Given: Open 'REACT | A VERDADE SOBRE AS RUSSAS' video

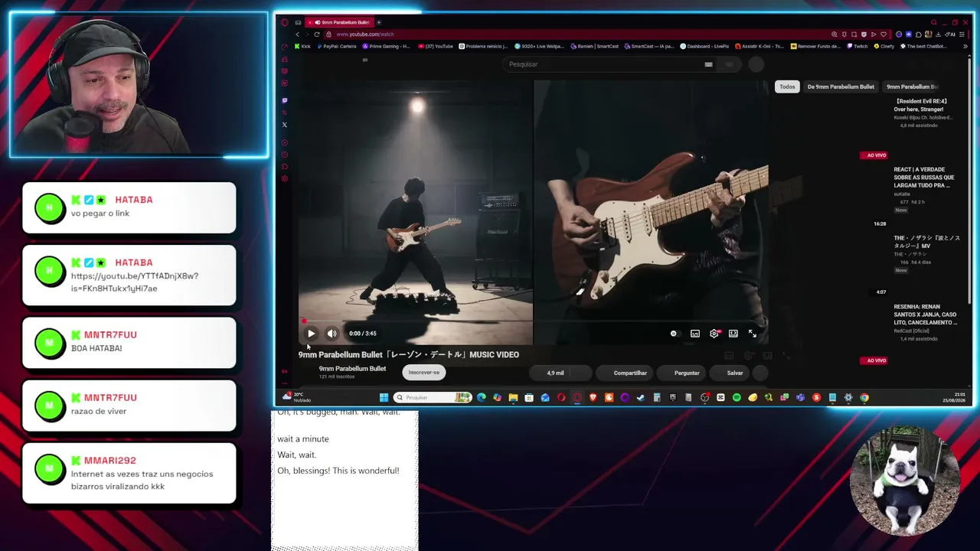Looking at the screenshot, I should click(x=924, y=178).
